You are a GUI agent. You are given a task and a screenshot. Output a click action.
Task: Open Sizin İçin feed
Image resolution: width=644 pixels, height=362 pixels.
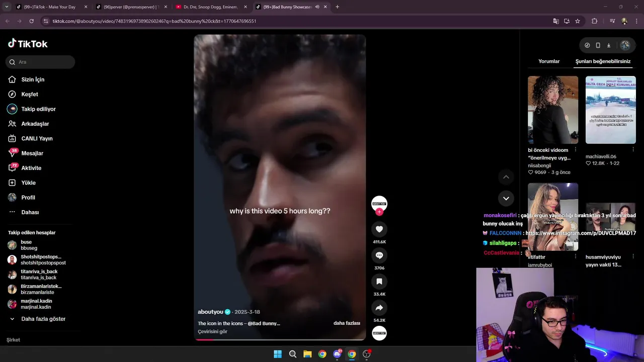(x=33, y=79)
